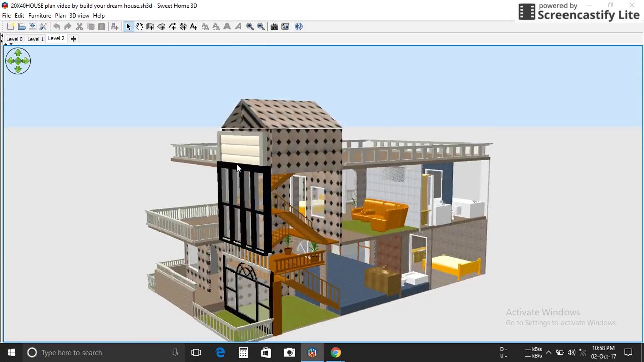Click the Type here to search box

pos(103,352)
